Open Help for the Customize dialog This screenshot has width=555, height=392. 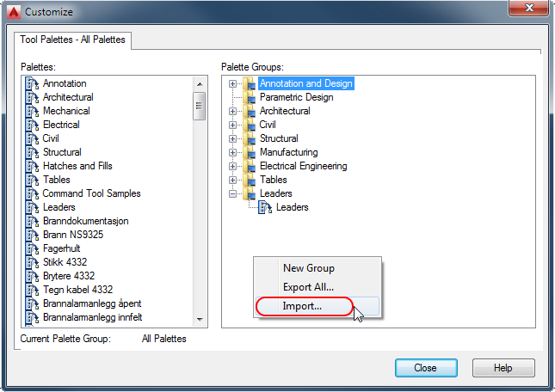[x=503, y=367]
